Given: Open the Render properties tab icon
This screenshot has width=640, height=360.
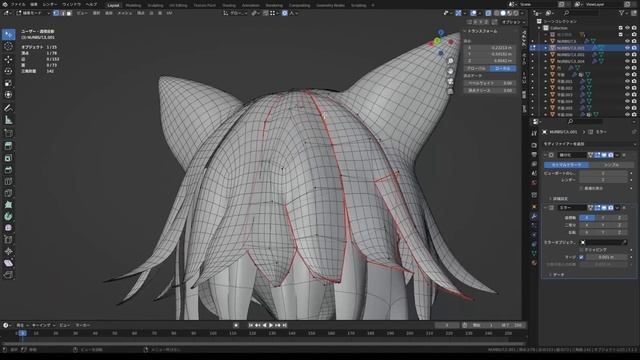Looking at the screenshot, I should tap(534, 145).
